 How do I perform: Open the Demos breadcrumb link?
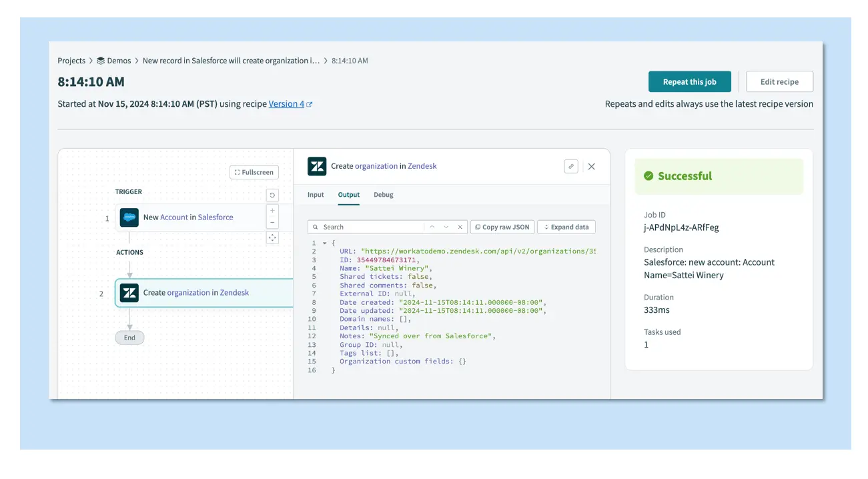119,60
